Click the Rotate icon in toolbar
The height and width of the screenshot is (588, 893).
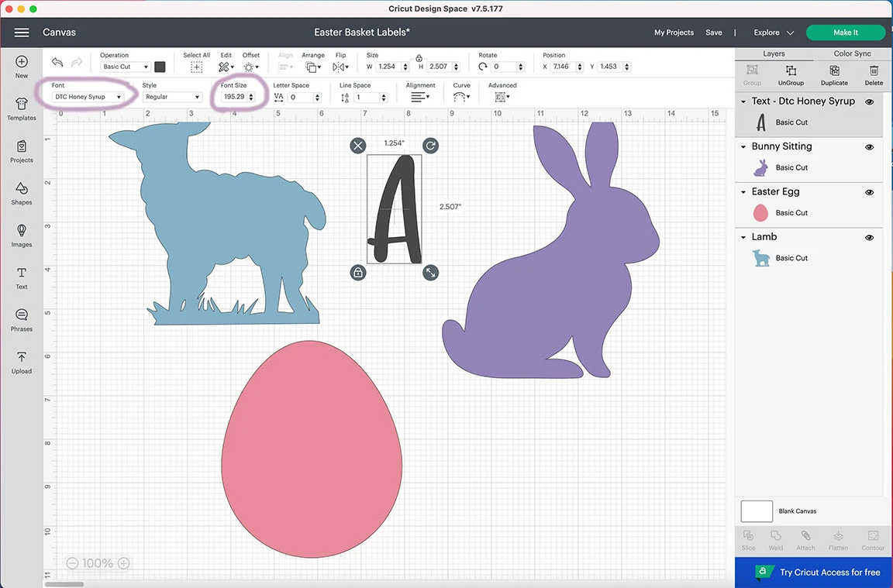click(483, 67)
